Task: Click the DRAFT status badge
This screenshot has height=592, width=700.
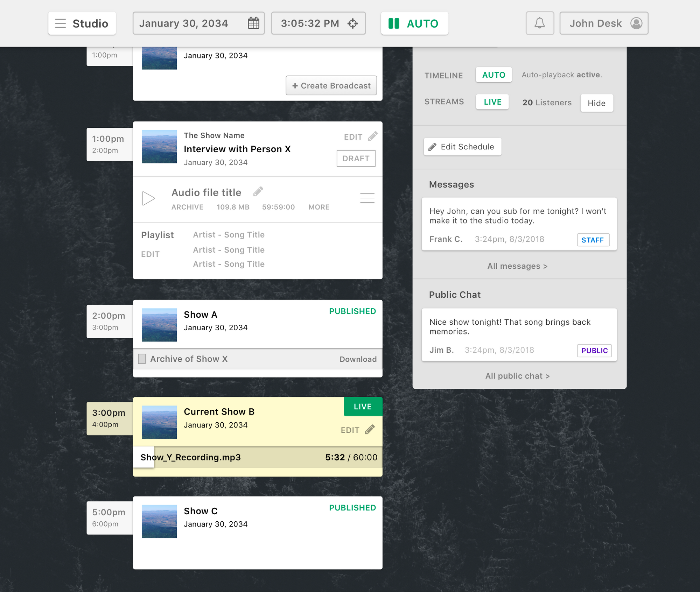Action: point(356,158)
